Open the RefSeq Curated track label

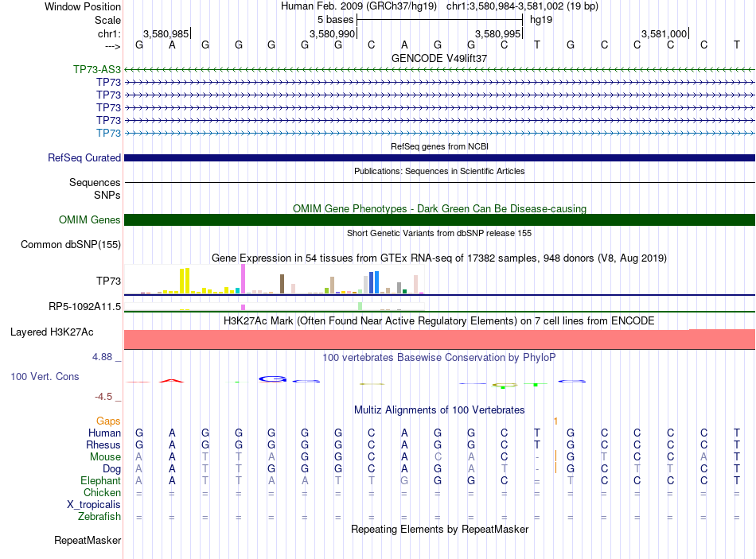pyautogui.click(x=84, y=157)
